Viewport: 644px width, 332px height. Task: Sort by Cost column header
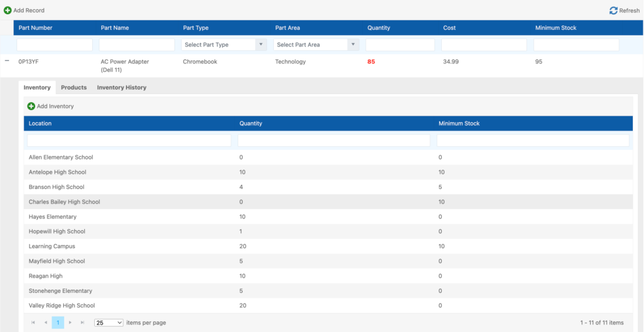pos(449,28)
